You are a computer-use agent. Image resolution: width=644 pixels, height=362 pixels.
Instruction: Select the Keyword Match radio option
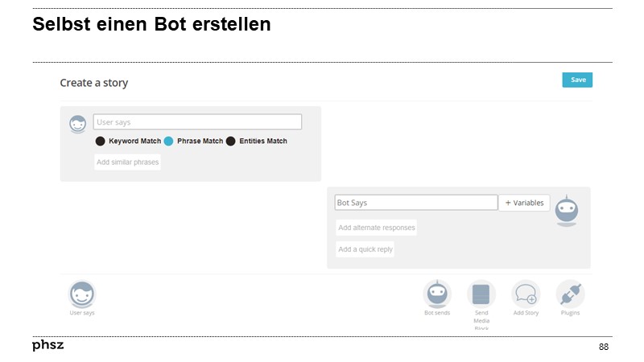click(100, 142)
